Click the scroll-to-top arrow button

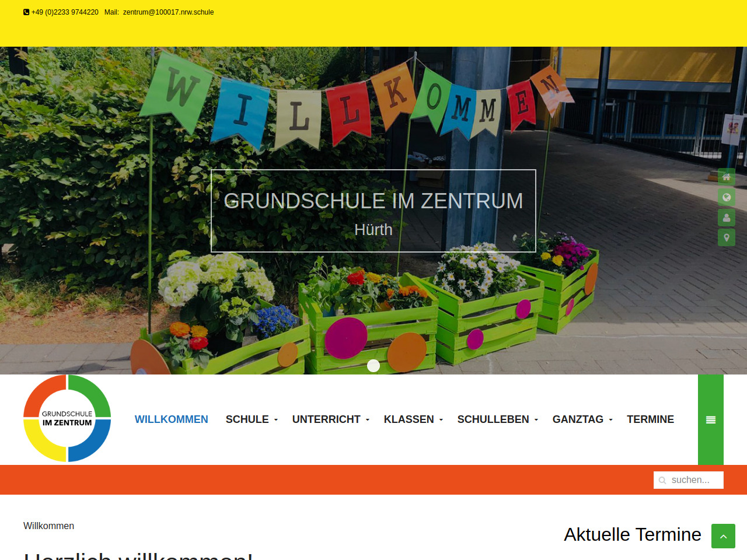tap(723, 536)
